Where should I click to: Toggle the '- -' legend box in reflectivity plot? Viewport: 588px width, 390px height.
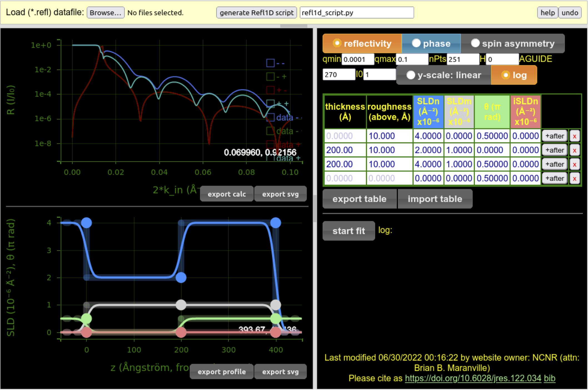[270, 63]
